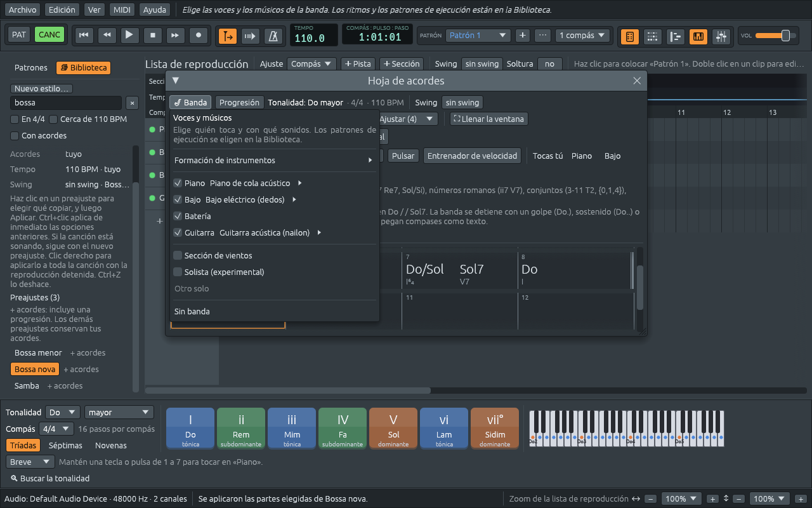The height and width of the screenshot is (508, 812).
Task: Open the MIDI menu
Action: [x=122, y=10]
